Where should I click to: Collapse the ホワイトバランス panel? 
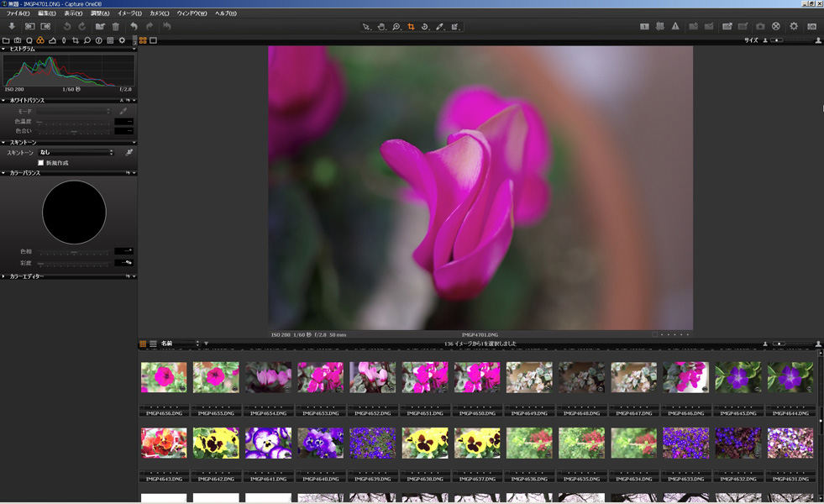pyautogui.click(x=4, y=100)
